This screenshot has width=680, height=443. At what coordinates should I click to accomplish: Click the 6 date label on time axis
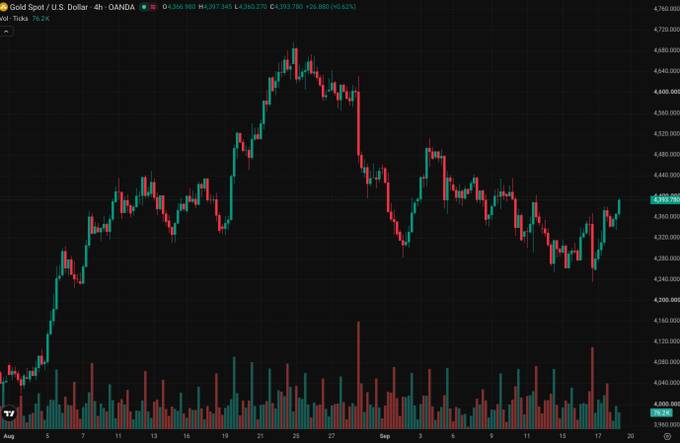pos(453,436)
